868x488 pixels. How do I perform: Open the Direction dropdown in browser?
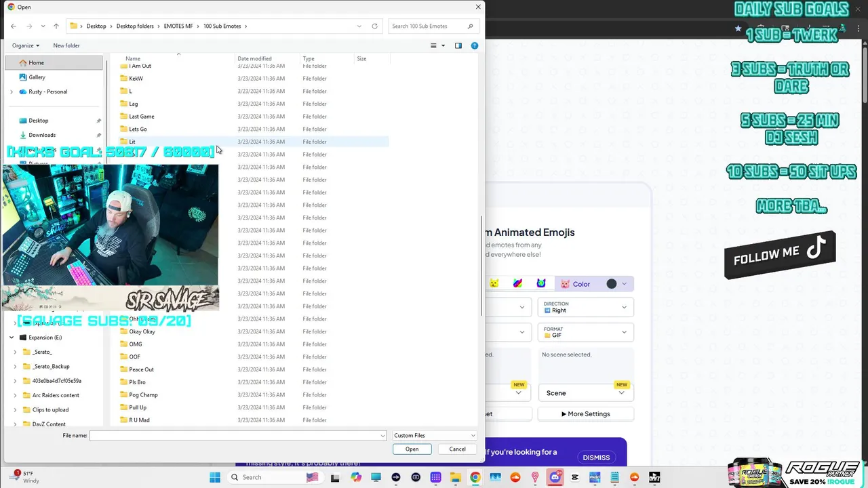click(x=586, y=307)
